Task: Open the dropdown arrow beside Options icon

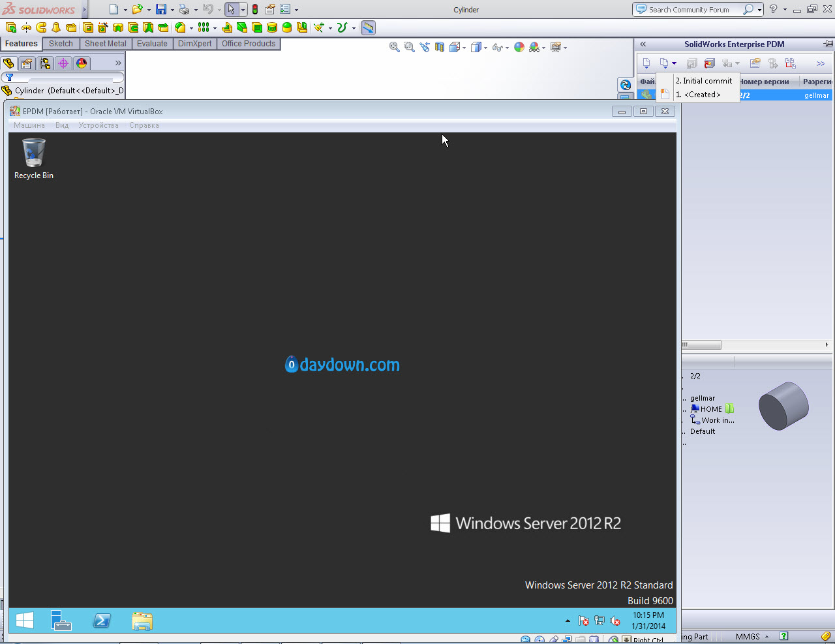Action: click(x=296, y=10)
